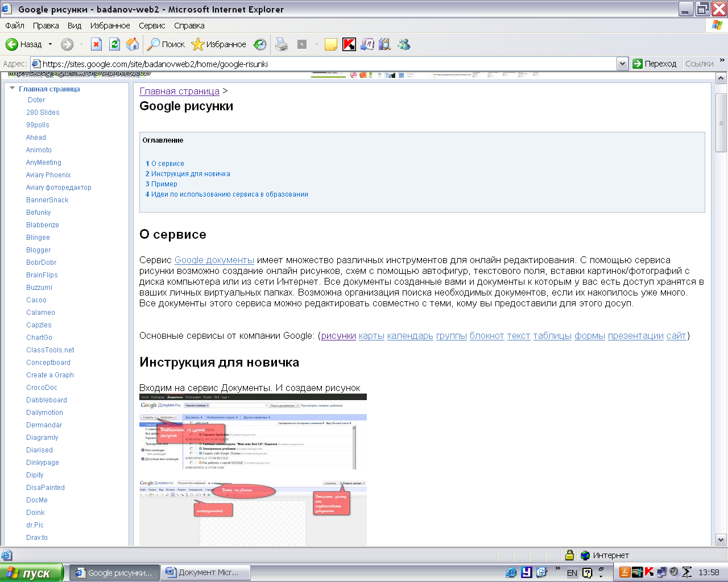
Task: Open the таблицы service link
Action: coord(552,336)
